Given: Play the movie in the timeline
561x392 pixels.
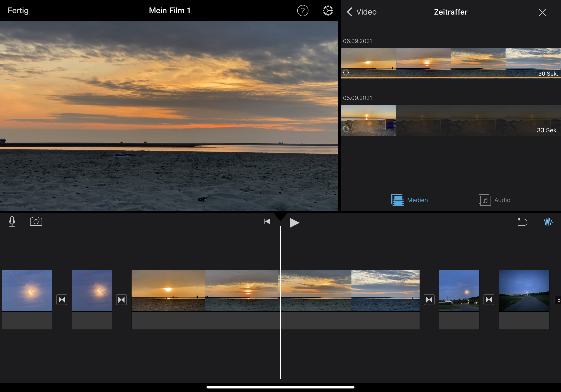Looking at the screenshot, I should point(294,223).
